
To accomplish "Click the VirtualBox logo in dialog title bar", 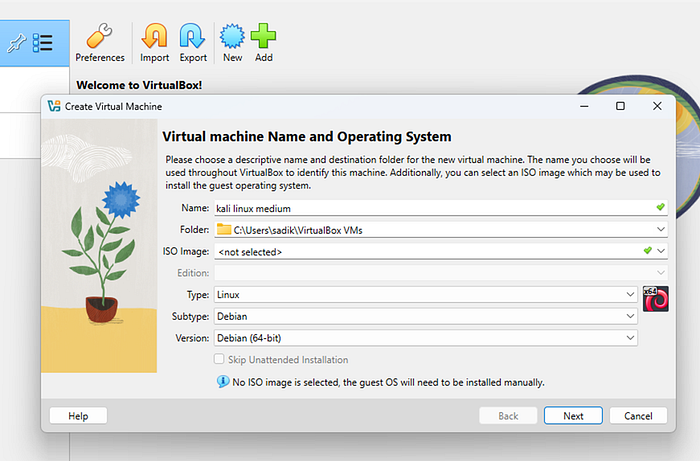I will pos(54,106).
